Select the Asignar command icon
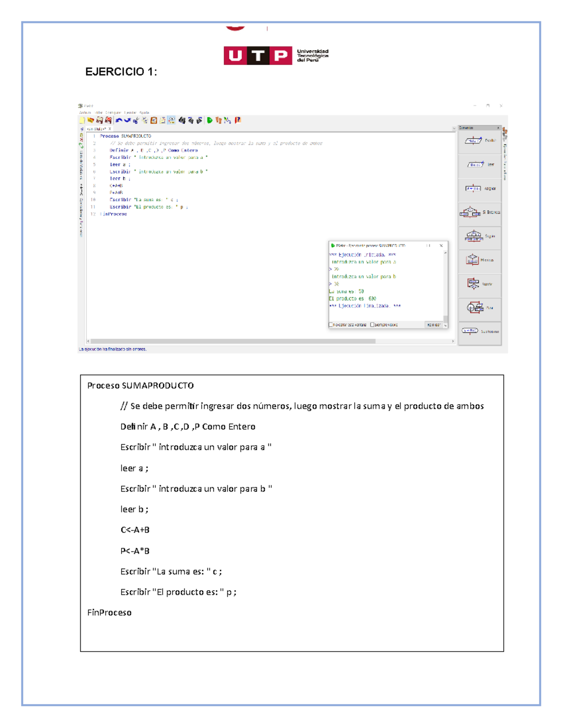Image resolution: width=563 pixels, height=728 pixels. pyautogui.click(x=473, y=188)
